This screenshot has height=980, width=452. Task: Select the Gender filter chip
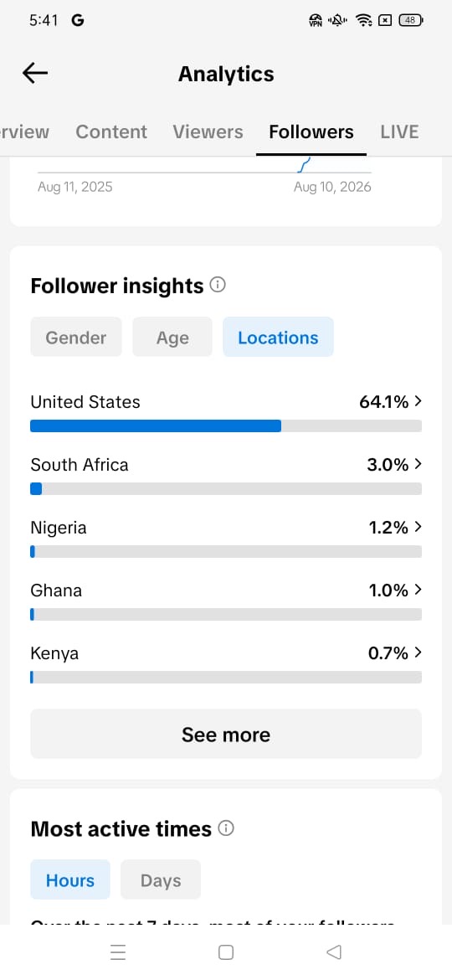point(76,338)
